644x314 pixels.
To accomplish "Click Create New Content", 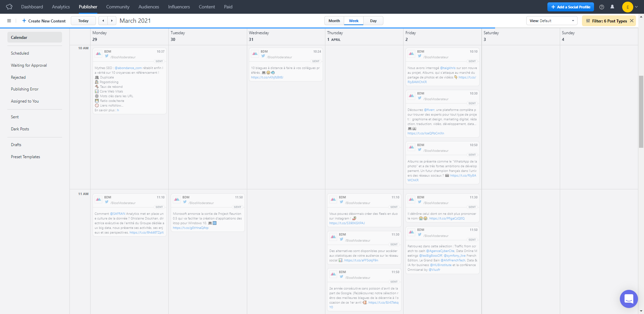I will [44, 21].
